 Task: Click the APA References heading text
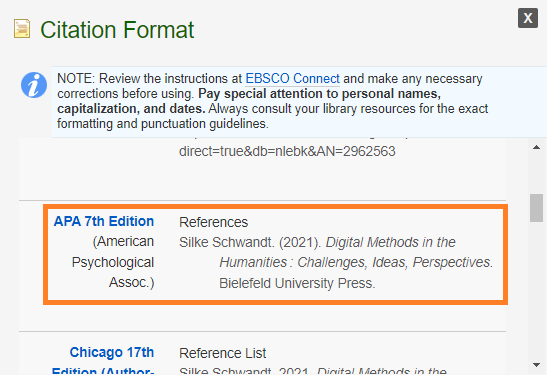(213, 222)
